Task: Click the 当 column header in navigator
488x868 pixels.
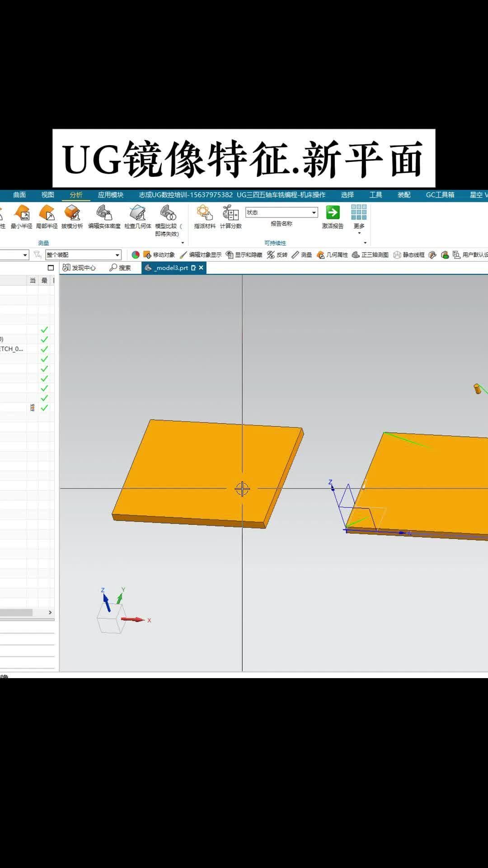Action: tap(33, 280)
